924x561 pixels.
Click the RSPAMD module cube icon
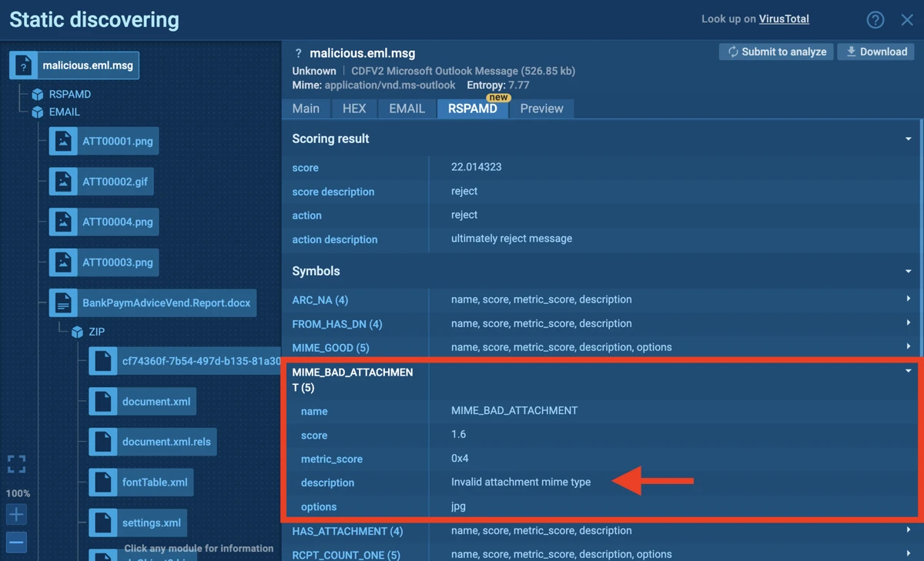pyautogui.click(x=38, y=94)
